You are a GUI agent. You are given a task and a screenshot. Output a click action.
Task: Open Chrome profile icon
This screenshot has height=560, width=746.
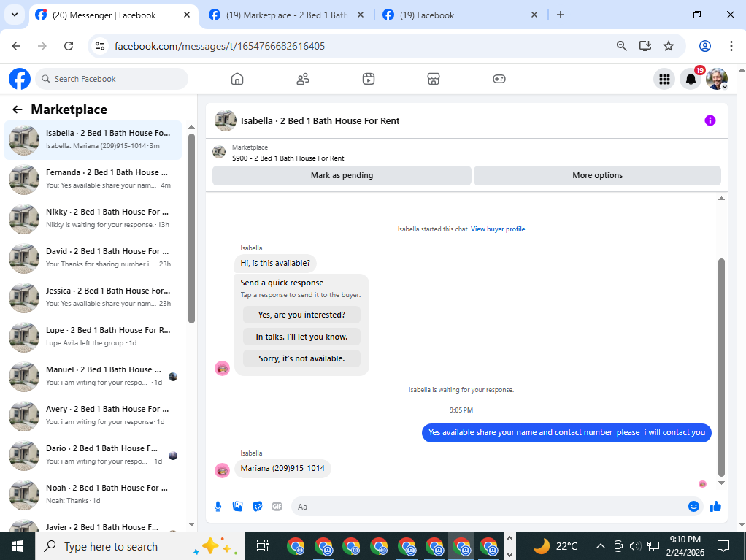[x=705, y=46]
